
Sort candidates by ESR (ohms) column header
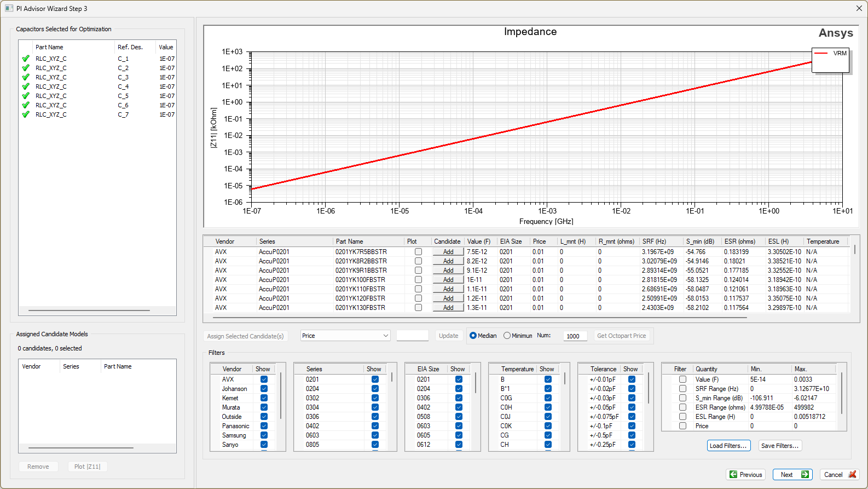739,241
